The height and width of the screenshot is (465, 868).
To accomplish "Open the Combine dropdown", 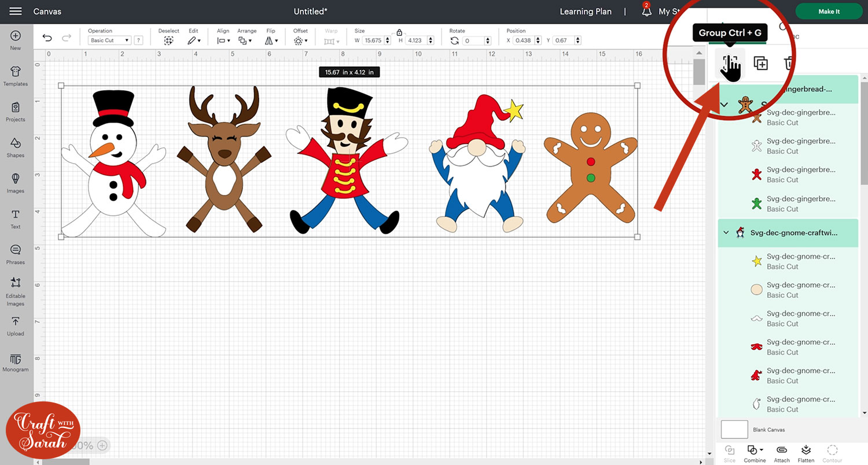I will (755, 453).
